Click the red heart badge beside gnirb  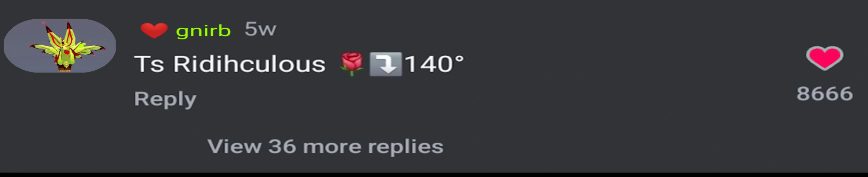tap(154, 30)
